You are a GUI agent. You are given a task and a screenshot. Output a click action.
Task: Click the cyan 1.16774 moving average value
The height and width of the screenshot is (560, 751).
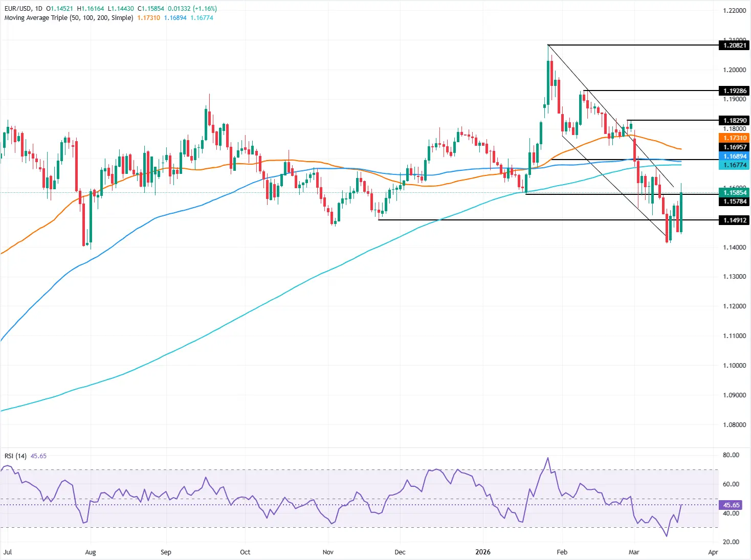201,17
